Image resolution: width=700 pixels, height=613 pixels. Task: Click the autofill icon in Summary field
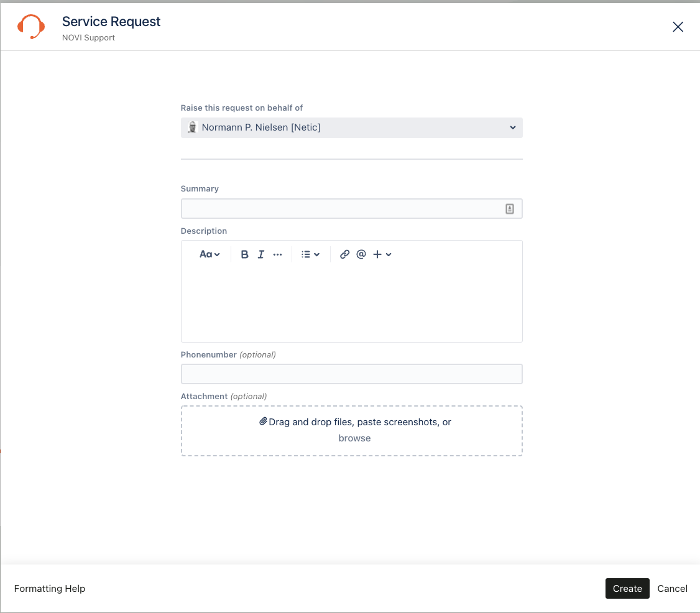click(x=509, y=208)
